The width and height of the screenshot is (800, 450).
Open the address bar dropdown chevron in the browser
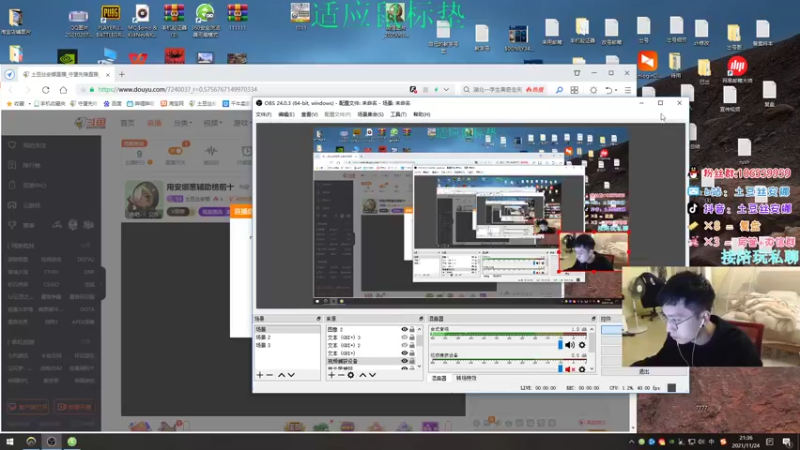[x=446, y=90]
